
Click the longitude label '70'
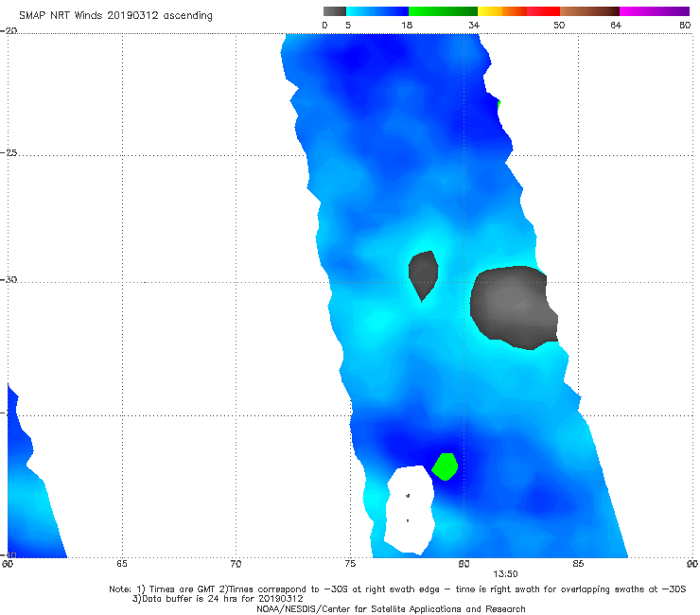click(236, 564)
